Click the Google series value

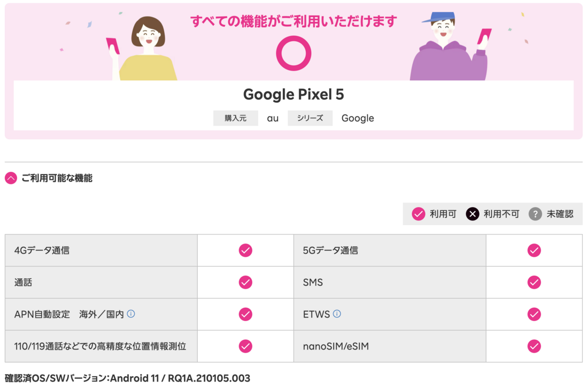358,118
